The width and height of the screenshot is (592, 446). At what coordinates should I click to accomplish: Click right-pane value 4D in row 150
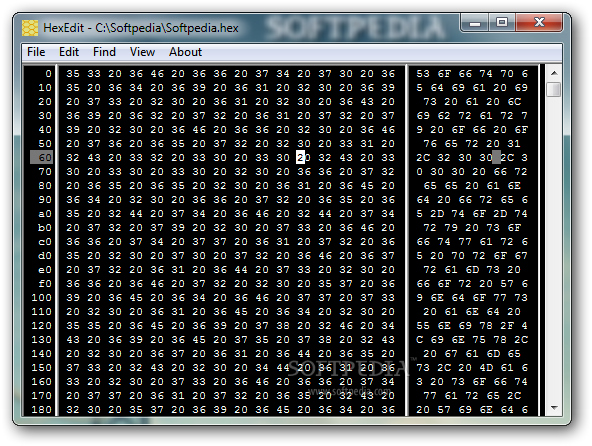[x=486, y=367]
